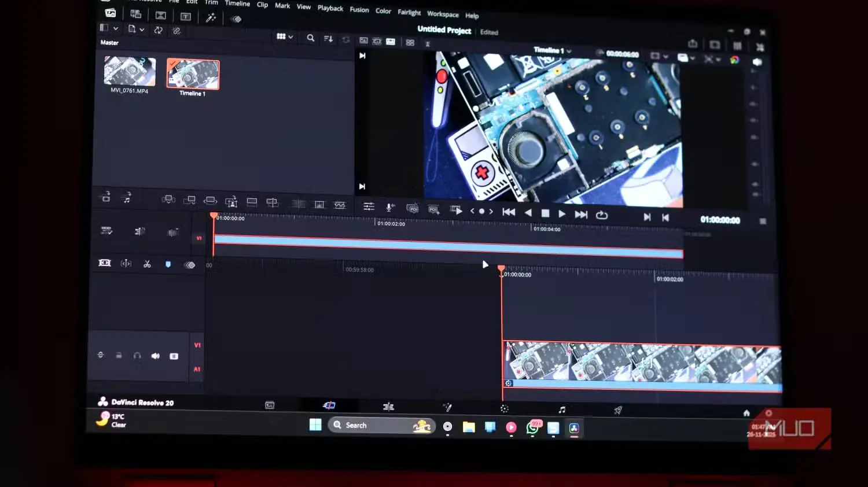Click the Place on Top edit icon
868x487 pixels.
pos(252,202)
